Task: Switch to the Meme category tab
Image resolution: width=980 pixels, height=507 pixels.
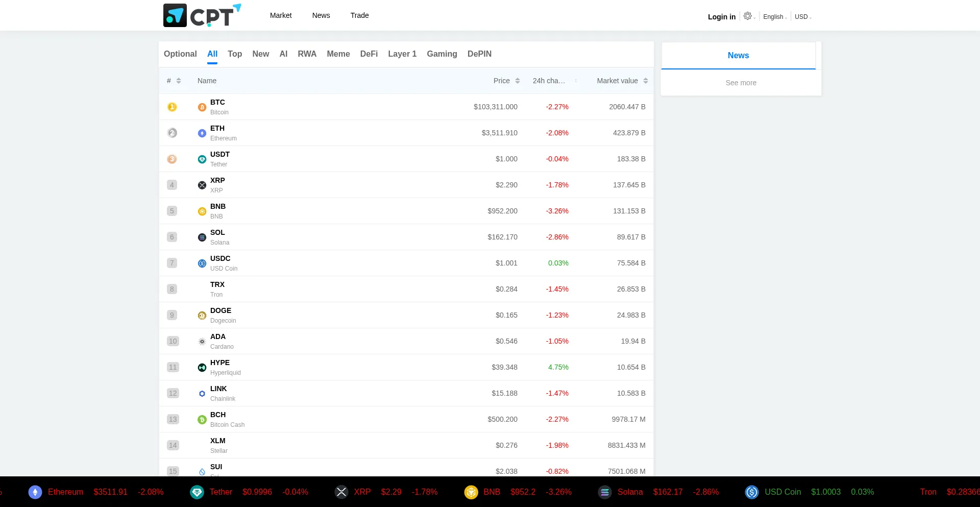Action: tap(338, 54)
